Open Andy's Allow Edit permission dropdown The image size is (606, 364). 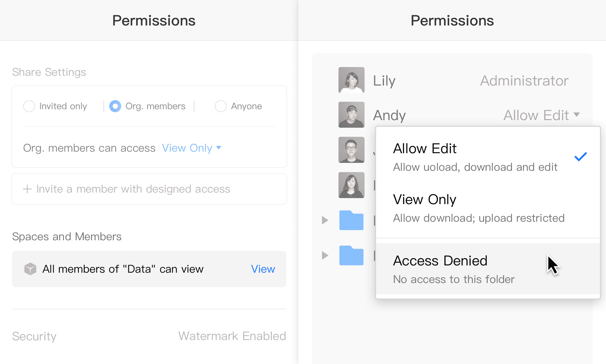542,115
